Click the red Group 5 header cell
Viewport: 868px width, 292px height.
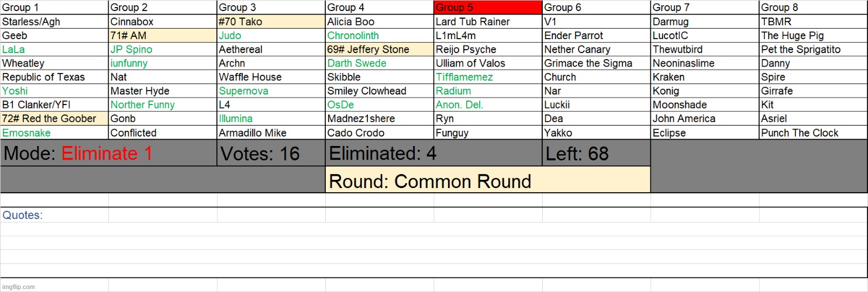coord(487,8)
